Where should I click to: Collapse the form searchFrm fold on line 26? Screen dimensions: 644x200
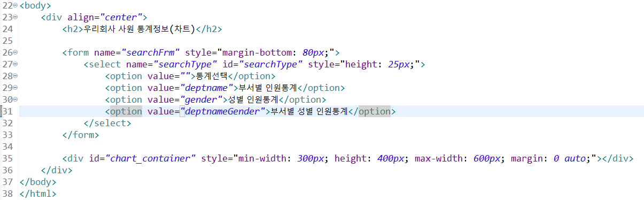click(15, 52)
